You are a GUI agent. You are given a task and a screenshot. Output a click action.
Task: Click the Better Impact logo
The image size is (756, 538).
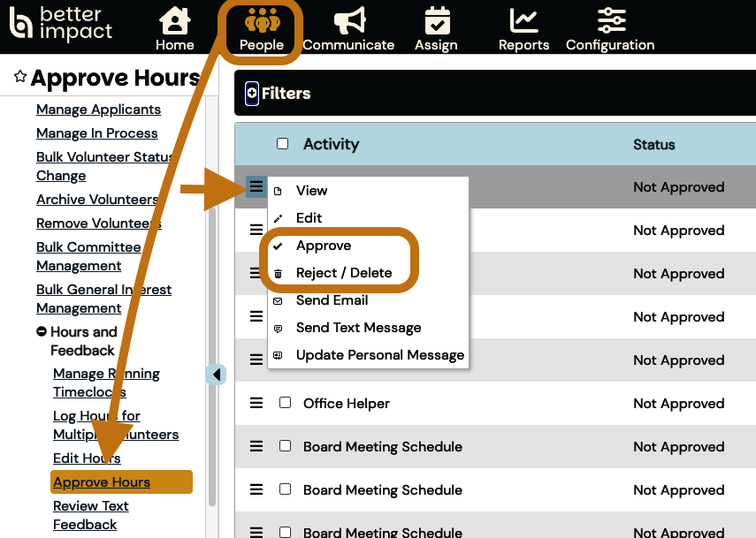pos(61,24)
